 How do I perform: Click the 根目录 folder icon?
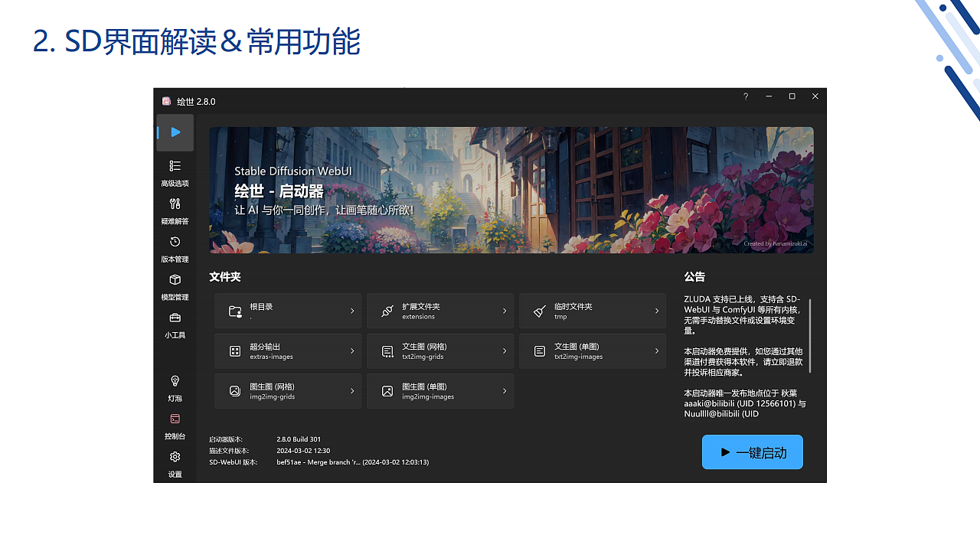tap(235, 311)
